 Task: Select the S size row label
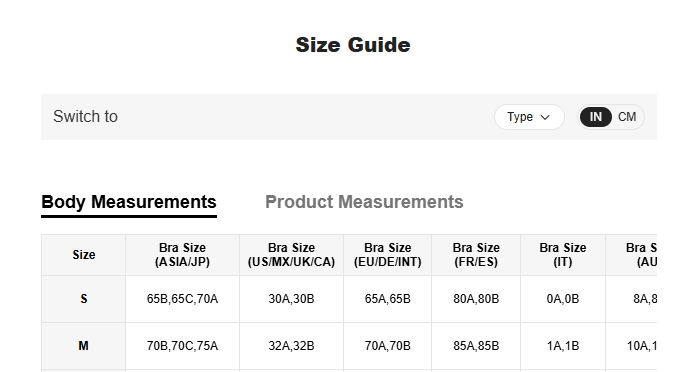[84, 299]
